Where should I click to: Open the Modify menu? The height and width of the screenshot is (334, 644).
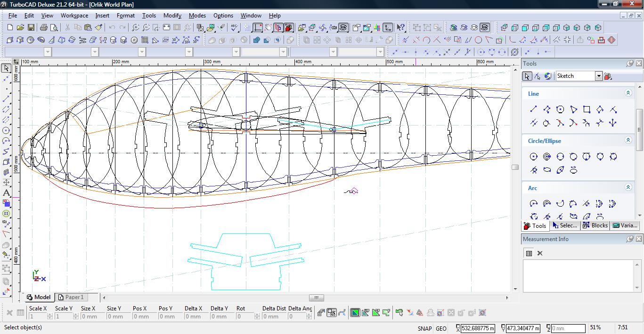pos(172,15)
